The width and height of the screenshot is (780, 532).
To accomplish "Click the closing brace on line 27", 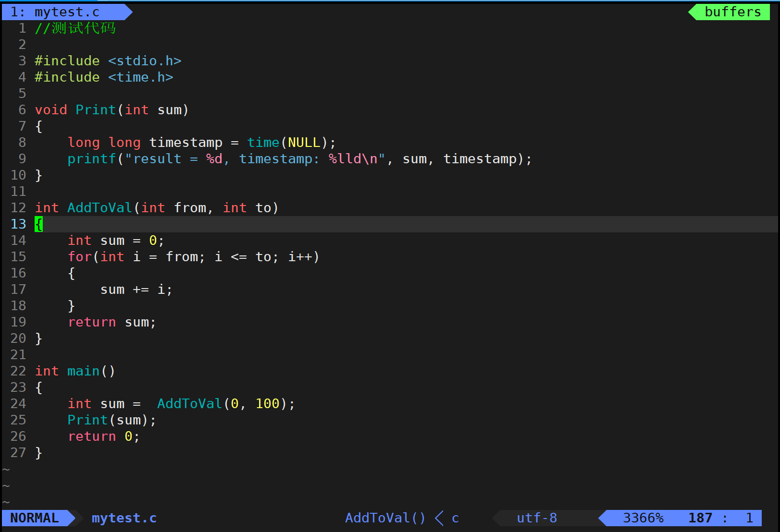I will [38, 453].
